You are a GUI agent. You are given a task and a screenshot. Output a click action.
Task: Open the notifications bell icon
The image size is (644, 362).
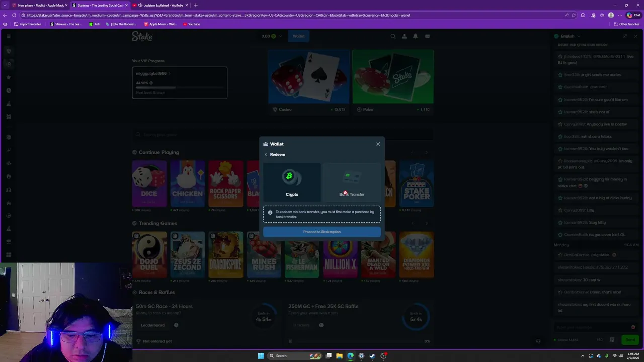pyautogui.click(x=415, y=36)
